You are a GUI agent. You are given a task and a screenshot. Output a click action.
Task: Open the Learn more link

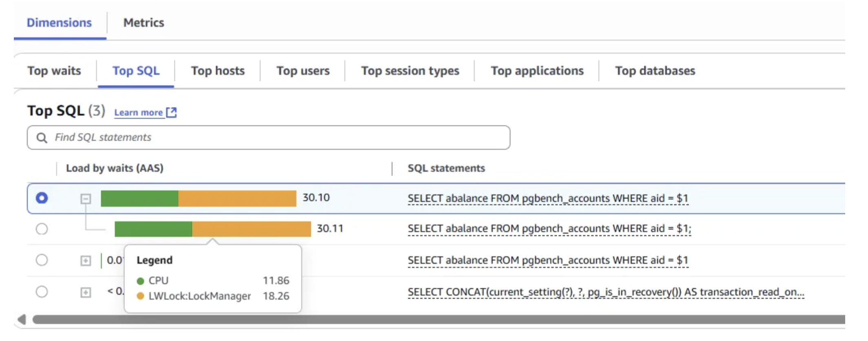coord(138,113)
